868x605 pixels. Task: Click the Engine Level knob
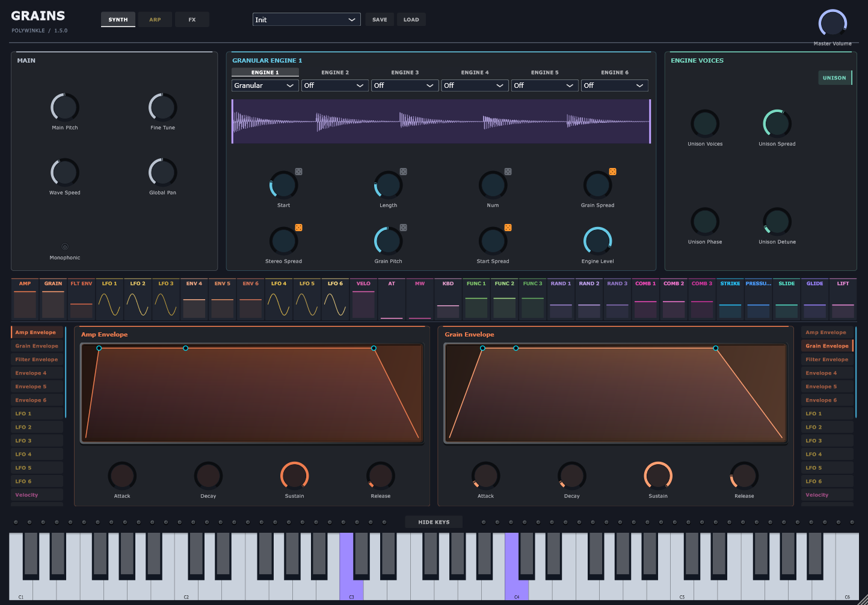(x=598, y=241)
